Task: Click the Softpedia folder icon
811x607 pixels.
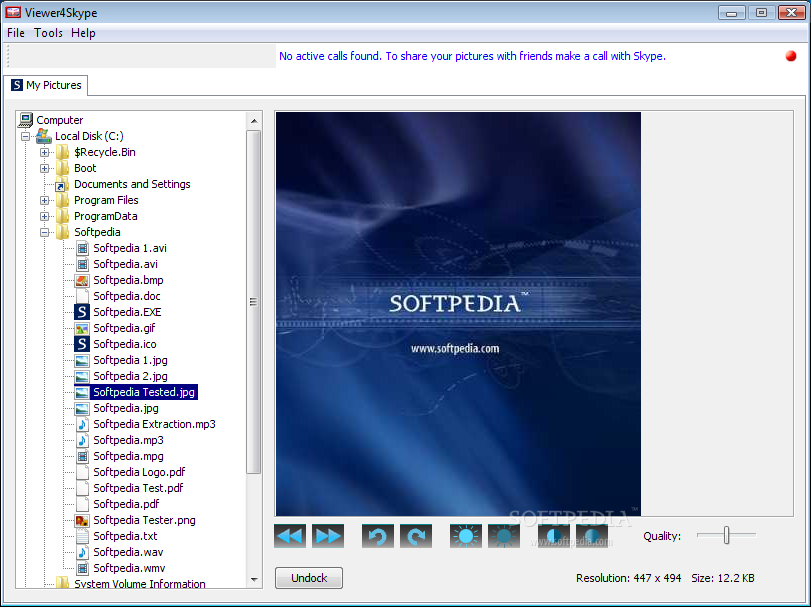Action: [63, 232]
